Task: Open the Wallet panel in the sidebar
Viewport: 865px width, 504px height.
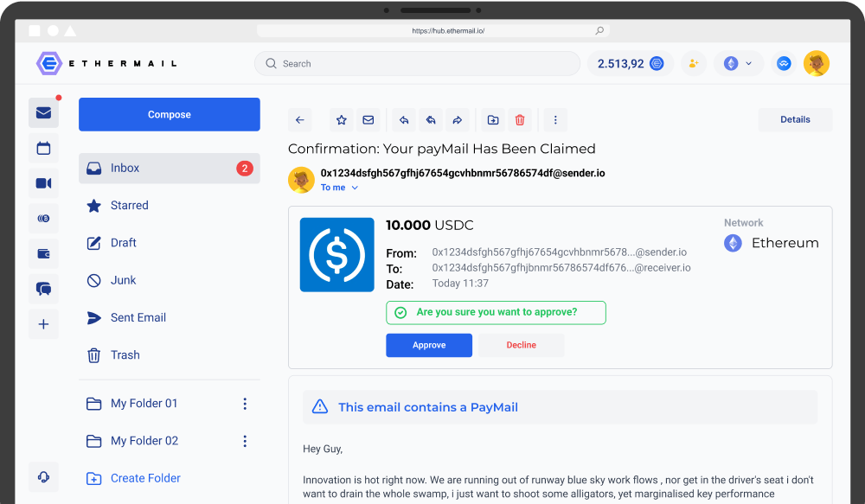Action: (43, 253)
